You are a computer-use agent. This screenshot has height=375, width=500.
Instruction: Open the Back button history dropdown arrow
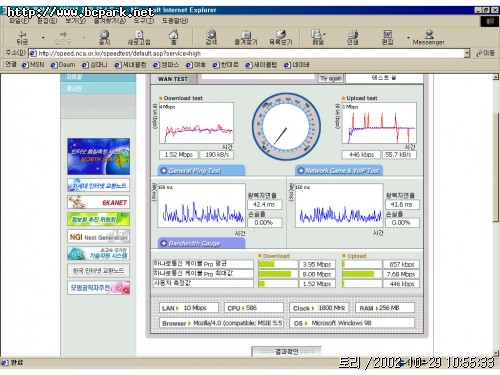tap(43, 38)
